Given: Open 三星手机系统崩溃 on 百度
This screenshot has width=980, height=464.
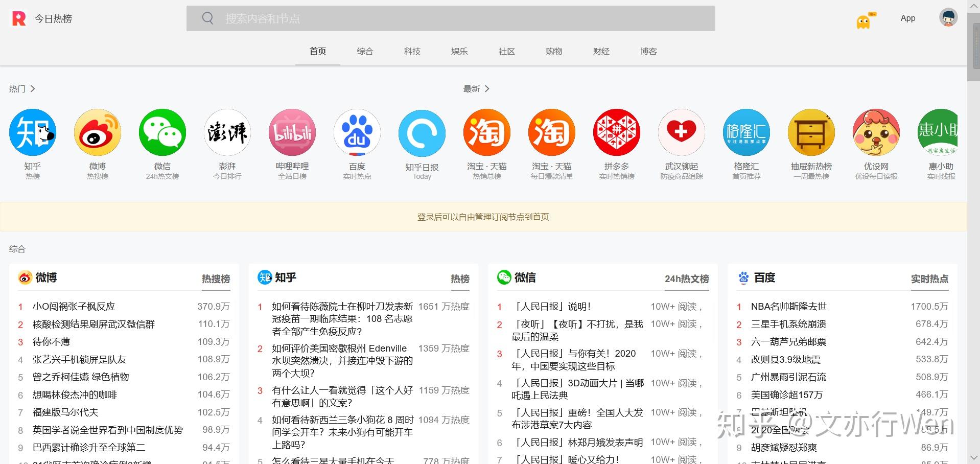Looking at the screenshot, I should (x=789, y=324).
